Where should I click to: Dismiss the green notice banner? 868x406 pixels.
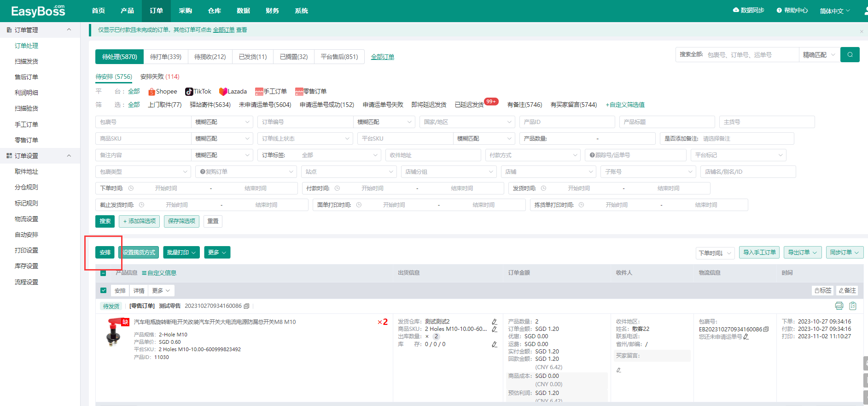861,31
